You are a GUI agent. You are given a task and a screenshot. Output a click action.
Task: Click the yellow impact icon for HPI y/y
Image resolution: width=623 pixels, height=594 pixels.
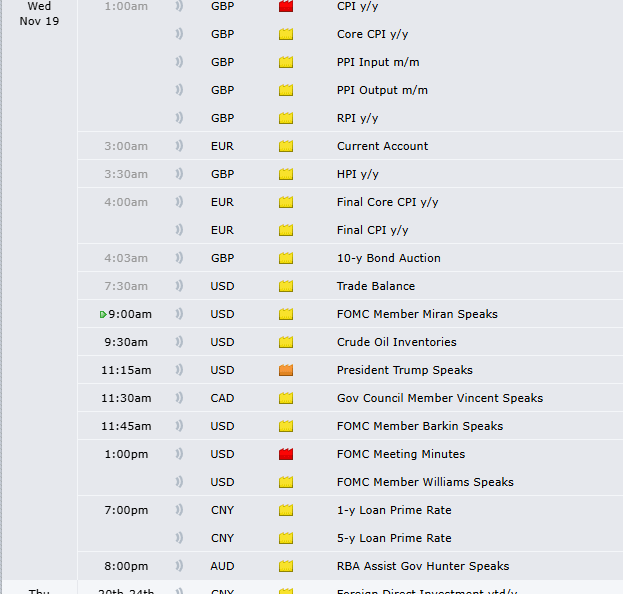286,174
